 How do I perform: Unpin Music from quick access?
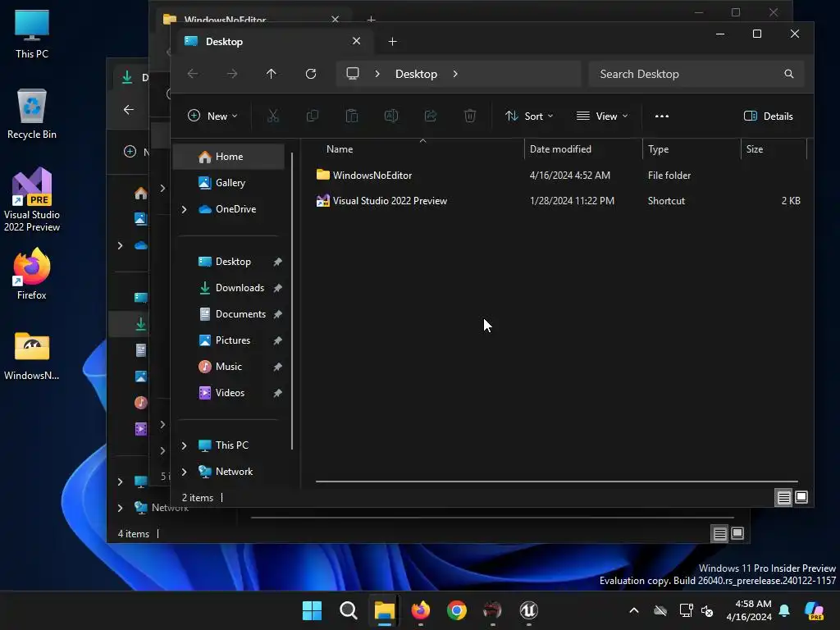tap(277, 367)
